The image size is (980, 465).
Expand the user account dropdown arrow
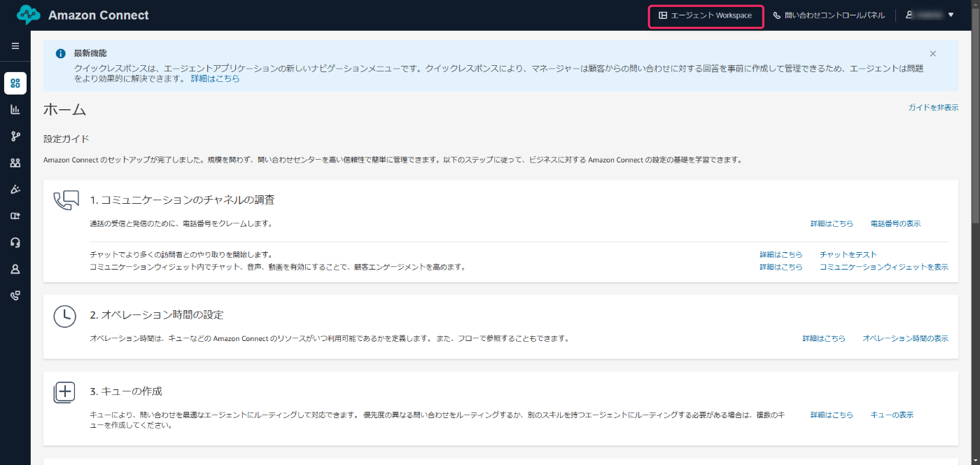coord(951,15)
